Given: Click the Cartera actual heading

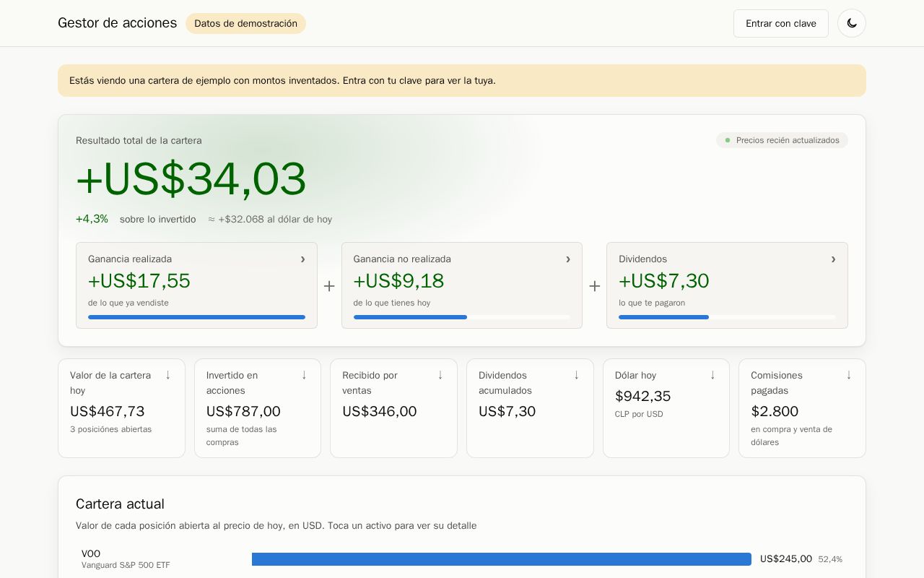Looking at the screenshot, I should click(120, 504).
